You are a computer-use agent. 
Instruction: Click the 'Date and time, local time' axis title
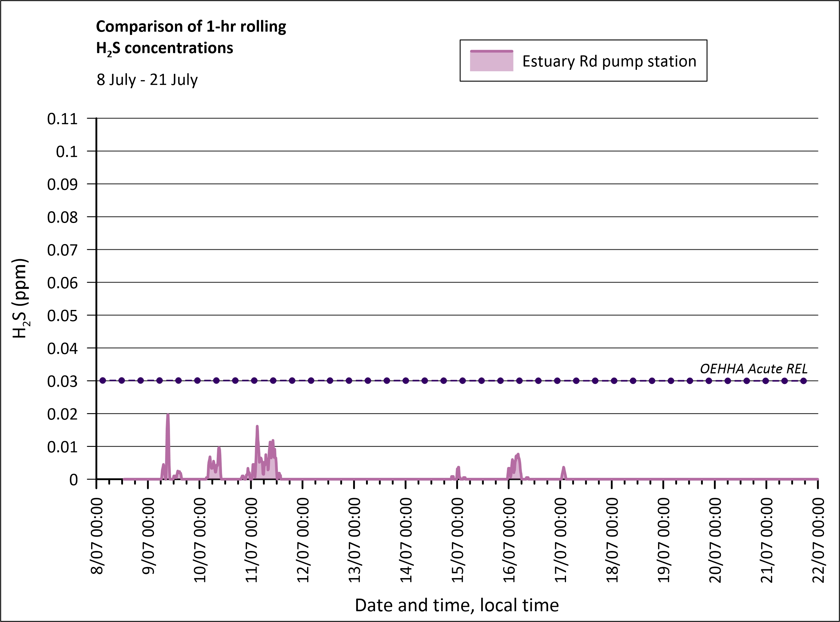point(457,605)
